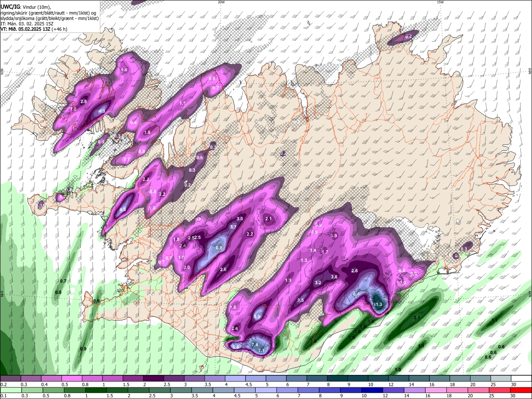Click the 'slydda/snjókoma' legend description line
The height and width of the screenshot is (399, 532).
tap(49, 18)
